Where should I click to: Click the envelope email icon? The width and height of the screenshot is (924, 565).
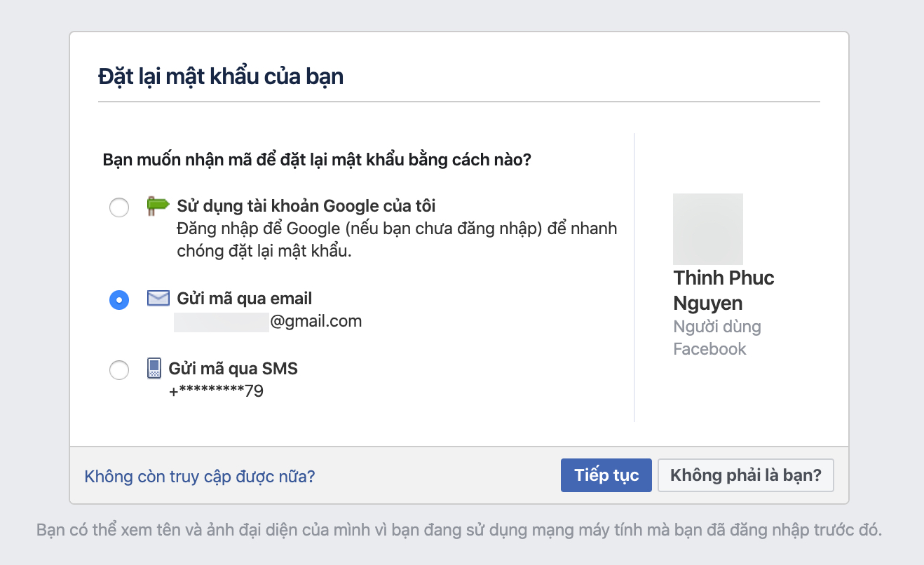pyautogui.click(x=158, y=298)
